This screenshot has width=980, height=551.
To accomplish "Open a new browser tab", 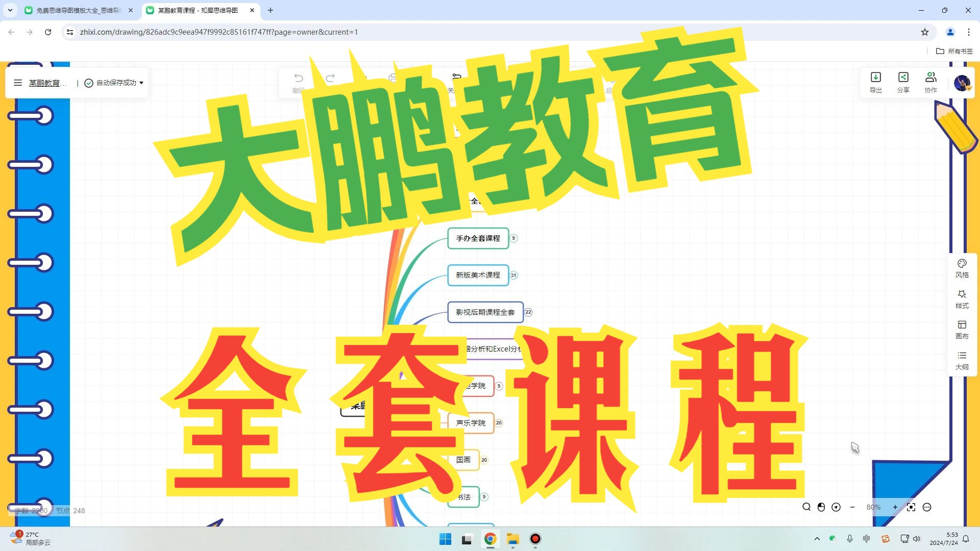I will pyautogui.click(x=271, y=10).
